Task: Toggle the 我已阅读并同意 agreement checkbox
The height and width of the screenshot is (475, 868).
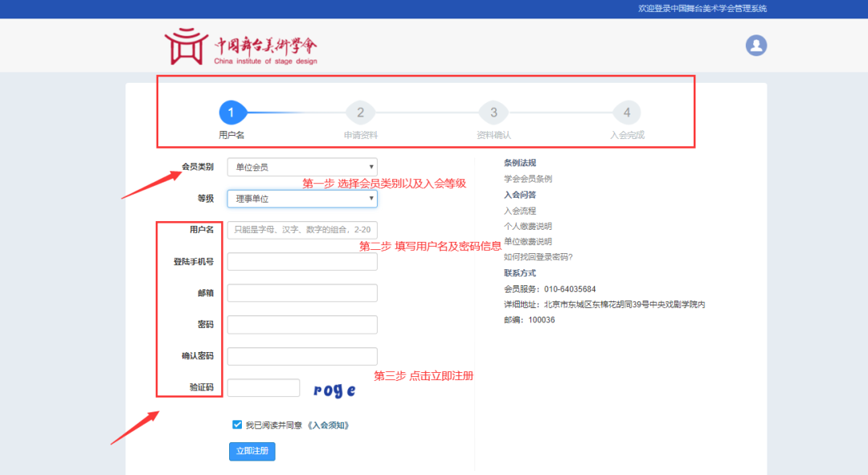Action: (237, 424)
